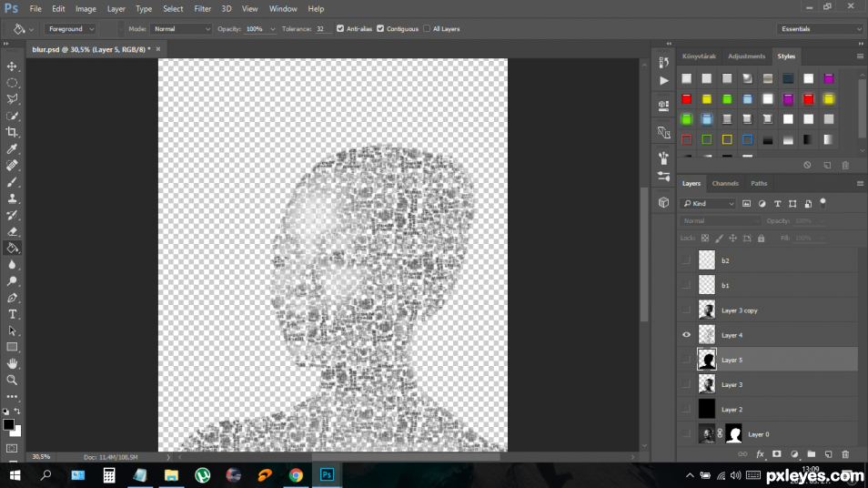Select the Path Selection tool

[x=12, y=330]
